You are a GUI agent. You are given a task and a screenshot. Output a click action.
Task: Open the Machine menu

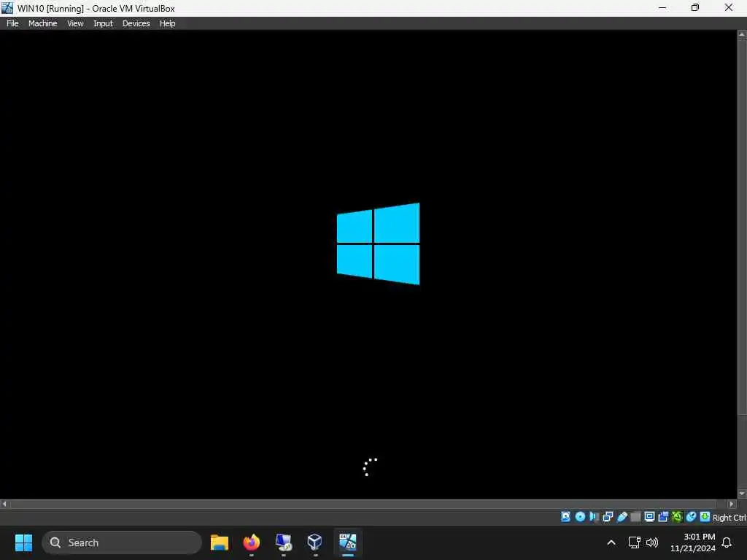[42, 23]
